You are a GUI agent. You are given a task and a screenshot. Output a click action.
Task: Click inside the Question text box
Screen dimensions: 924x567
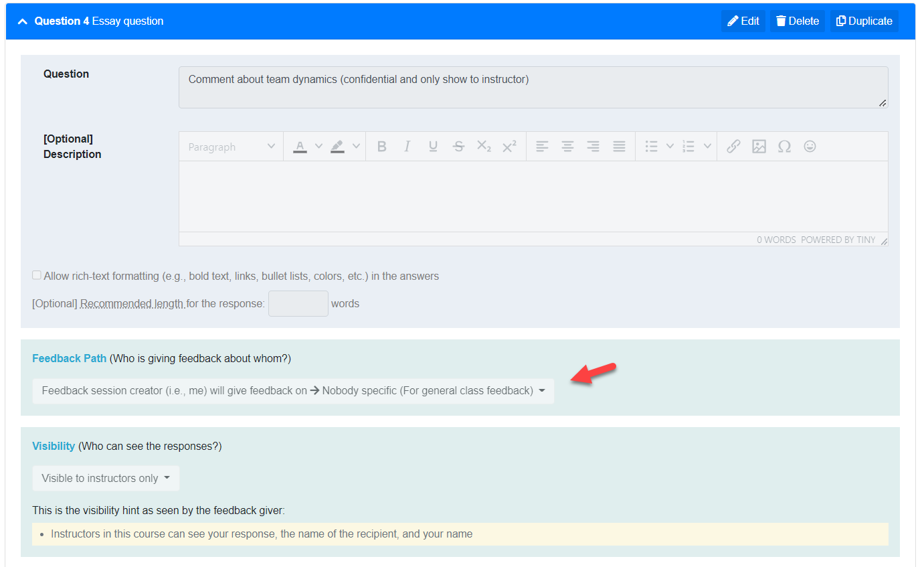point(533,87)
